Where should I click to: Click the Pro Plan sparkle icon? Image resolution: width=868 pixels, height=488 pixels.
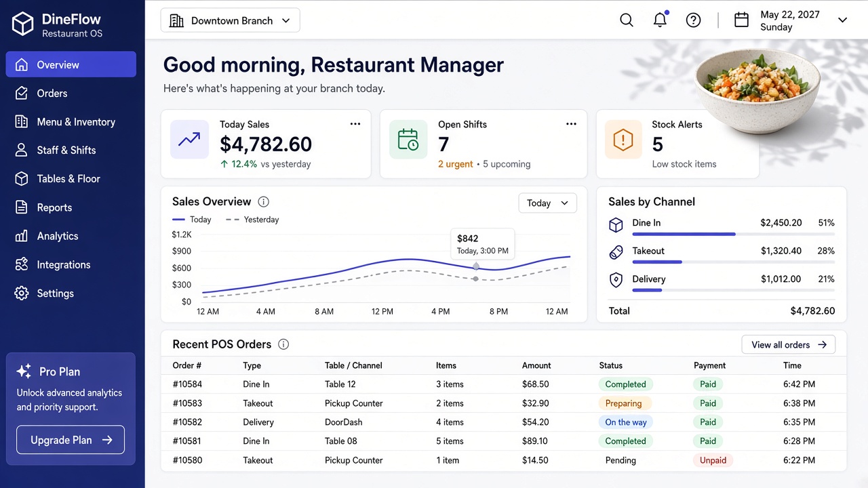24,371
